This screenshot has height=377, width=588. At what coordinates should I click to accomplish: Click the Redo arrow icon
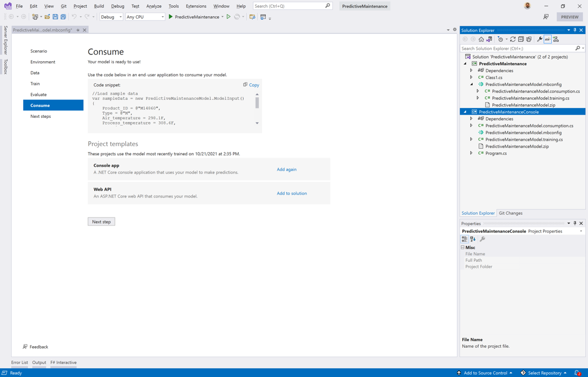pos(87,17)
